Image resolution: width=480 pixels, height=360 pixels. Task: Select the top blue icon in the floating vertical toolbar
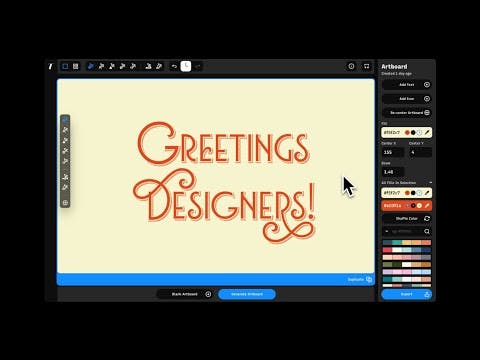pyautogui.click(x=65, y=120)
